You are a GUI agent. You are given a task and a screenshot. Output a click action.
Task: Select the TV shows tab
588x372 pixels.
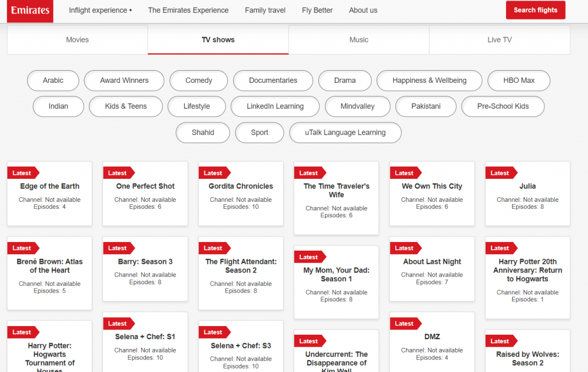[x=218, y=40]
